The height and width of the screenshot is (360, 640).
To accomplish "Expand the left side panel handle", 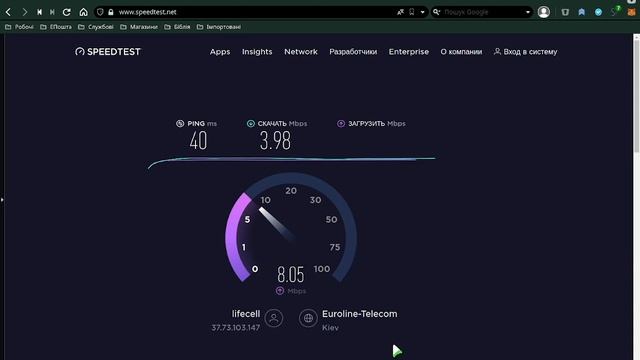I will (x=2, y=200).
